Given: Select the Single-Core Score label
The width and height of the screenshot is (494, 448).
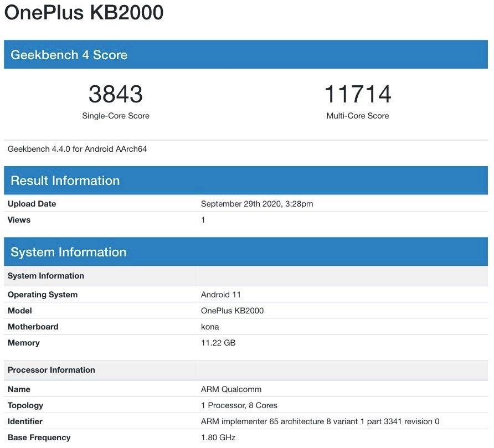Looking at the screenshot, I should coord(116,115).
